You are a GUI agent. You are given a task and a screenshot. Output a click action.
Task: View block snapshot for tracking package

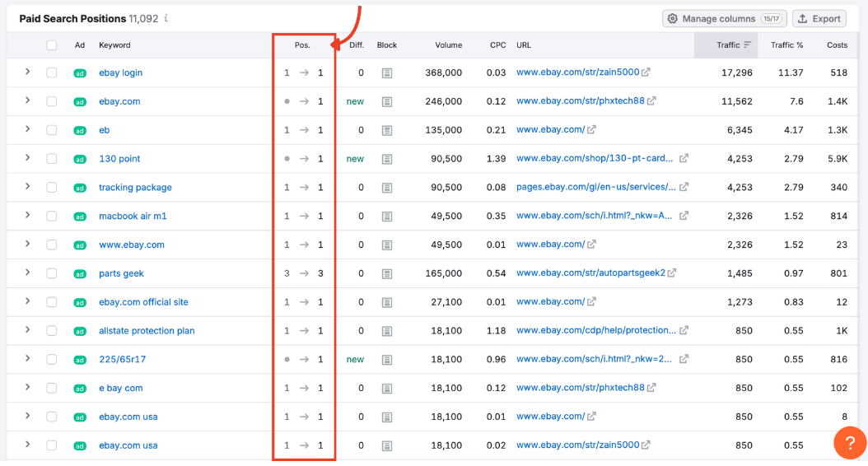point(387,188)
